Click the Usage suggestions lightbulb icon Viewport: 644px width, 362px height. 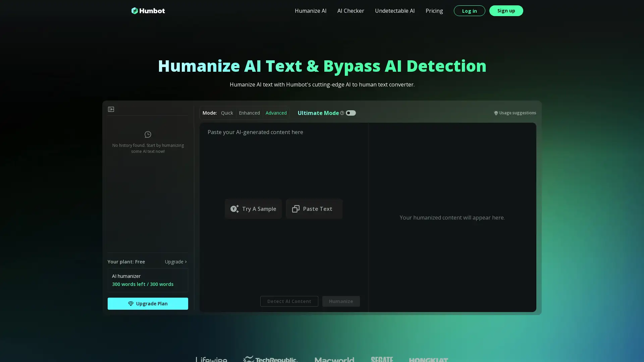(x=496, y=113)
